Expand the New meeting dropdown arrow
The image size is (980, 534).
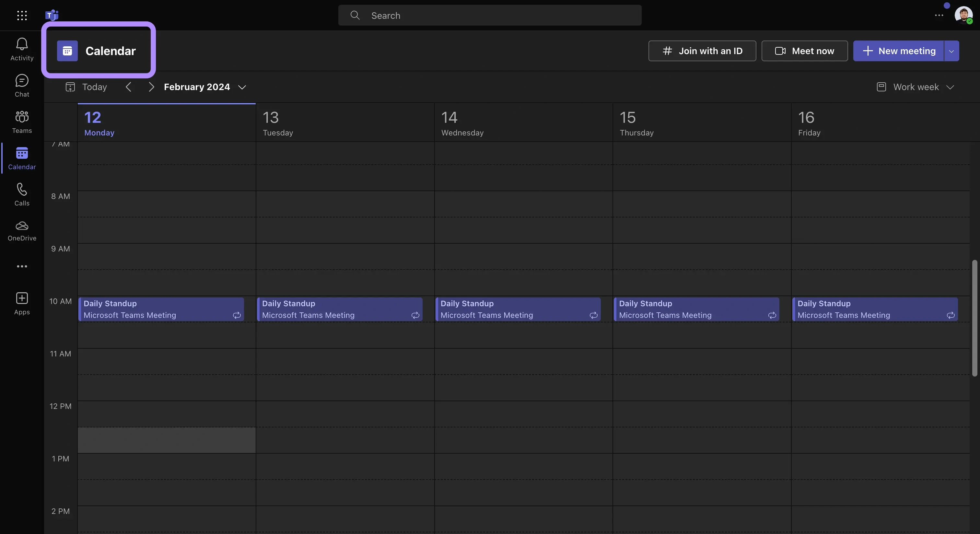point(952,51)
